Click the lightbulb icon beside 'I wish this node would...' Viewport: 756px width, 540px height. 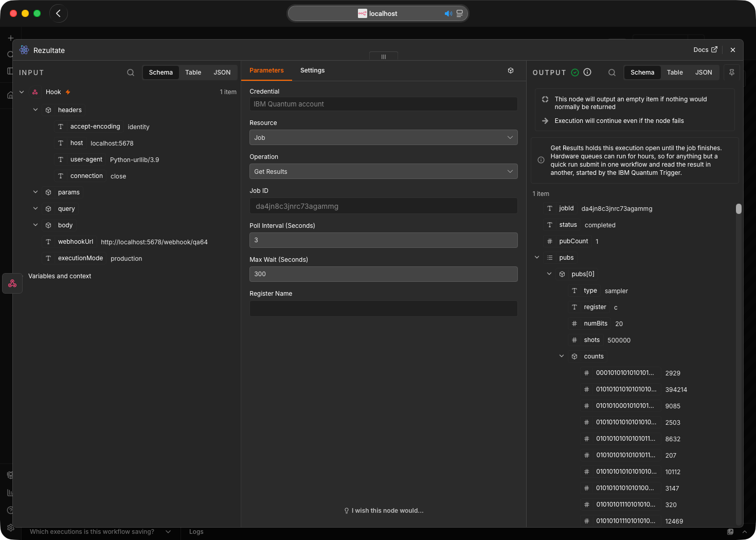(347, 511)
